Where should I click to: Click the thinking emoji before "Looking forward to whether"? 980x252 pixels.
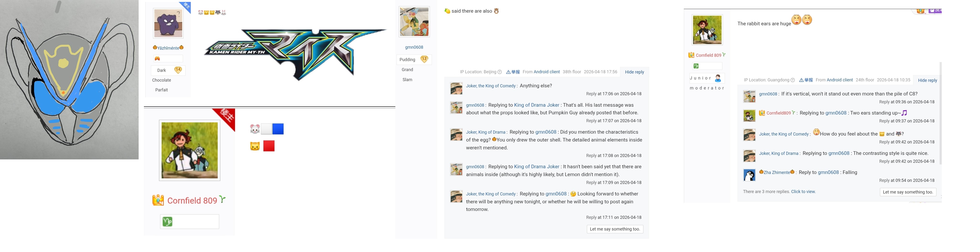click(x=573, y=194)
